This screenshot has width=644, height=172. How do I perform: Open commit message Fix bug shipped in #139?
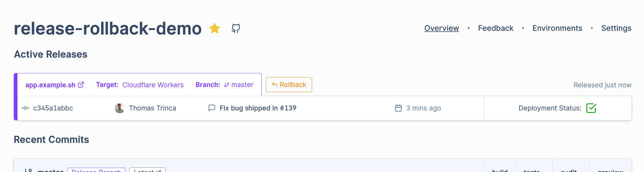tap(258, 108)
